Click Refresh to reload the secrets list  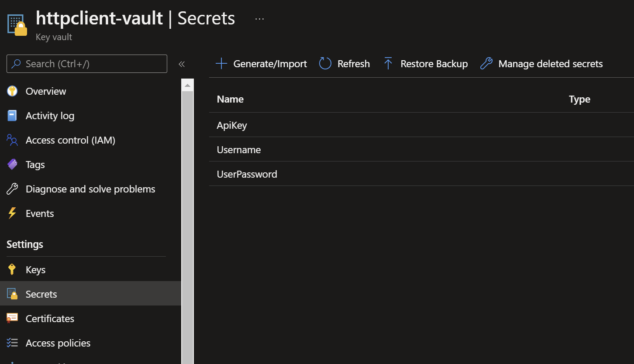tap(345, 64)
